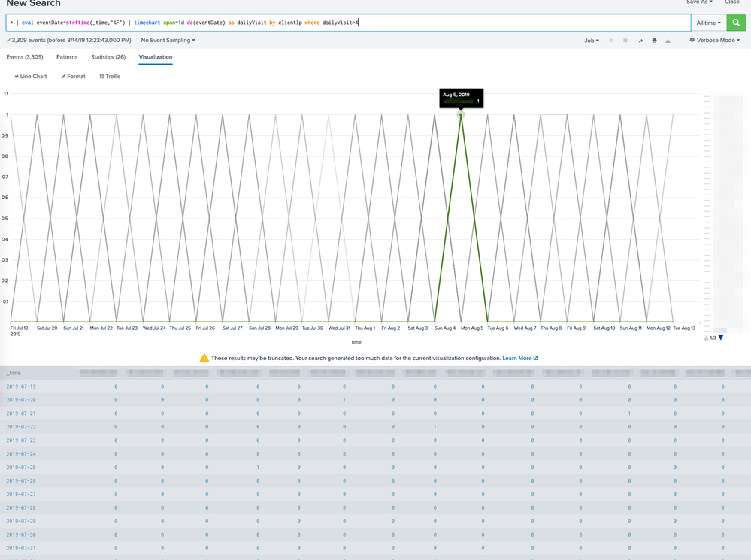
Task: Open the No Event Sampling dropdown
Action: click(x=168, y=41)
